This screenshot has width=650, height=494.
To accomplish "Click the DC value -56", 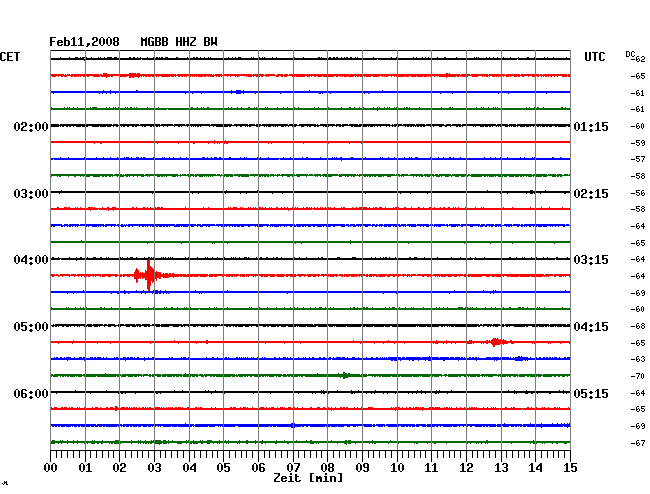I will 638,193.
